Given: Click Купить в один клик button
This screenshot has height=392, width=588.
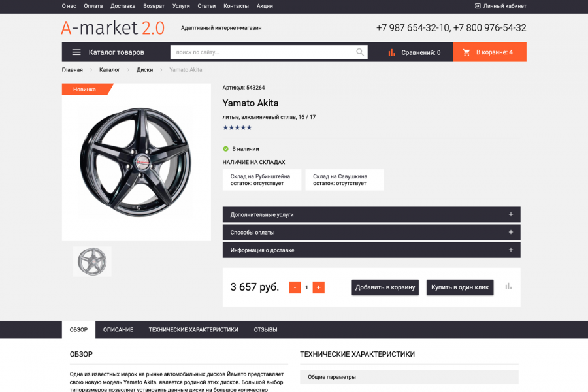Looking at the screenshot, I should 460,287.
